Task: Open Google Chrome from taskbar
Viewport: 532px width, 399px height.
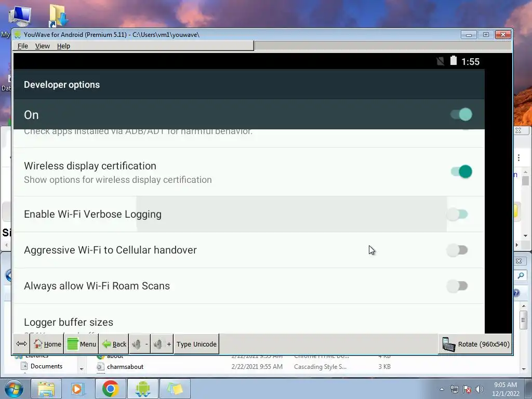Action: click(110, 389)
